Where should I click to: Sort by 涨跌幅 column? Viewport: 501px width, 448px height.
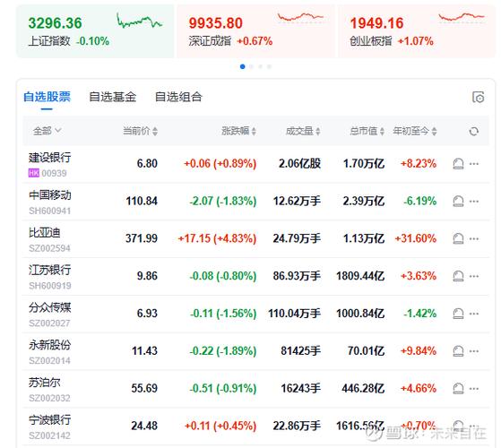pyautogui.click(x=238, y=131)
